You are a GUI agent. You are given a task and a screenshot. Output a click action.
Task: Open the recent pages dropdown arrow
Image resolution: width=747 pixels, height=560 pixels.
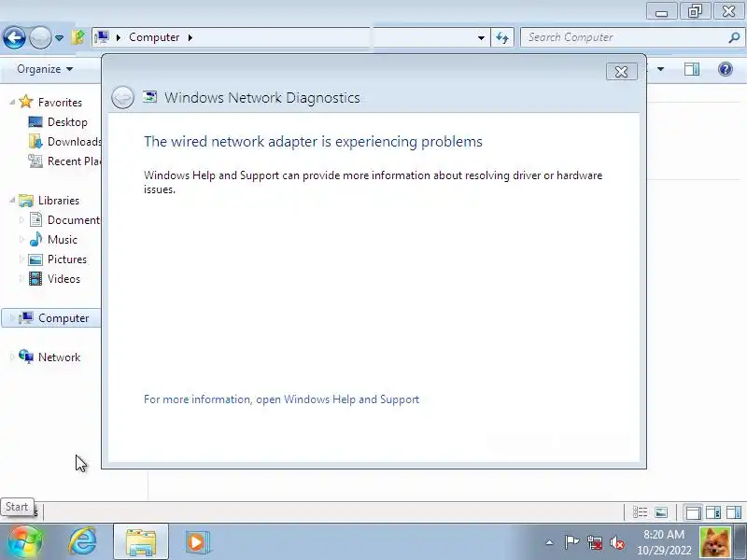(59, 37)
